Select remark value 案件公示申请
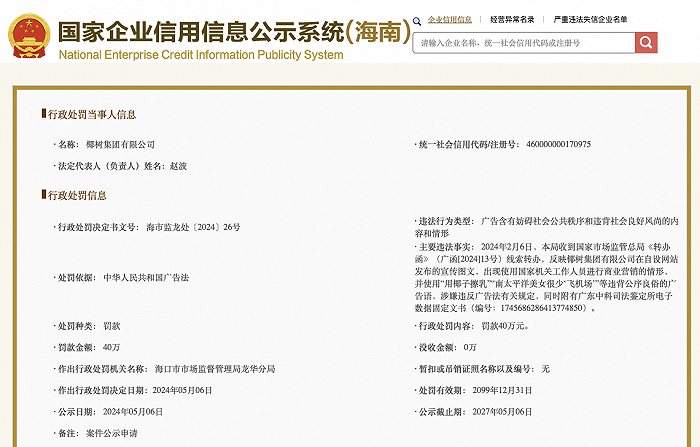The image size is (700, 447). tap(112, 433)
